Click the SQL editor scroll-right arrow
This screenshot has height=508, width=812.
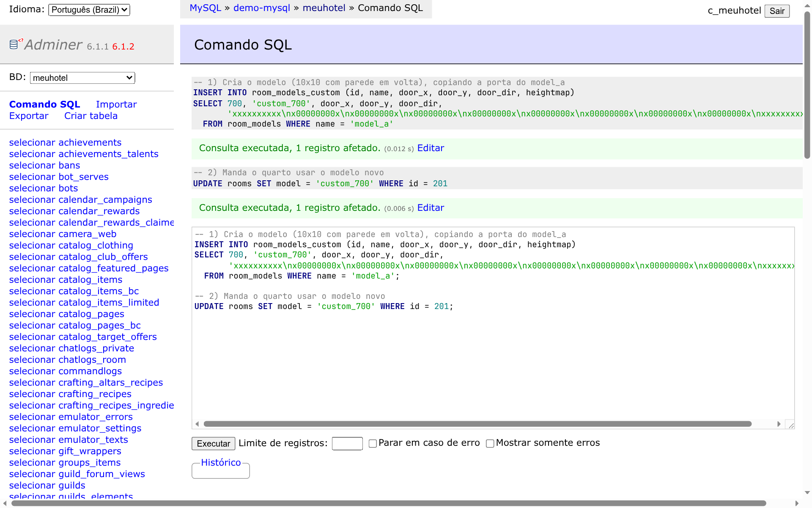[x=779, y=424]
